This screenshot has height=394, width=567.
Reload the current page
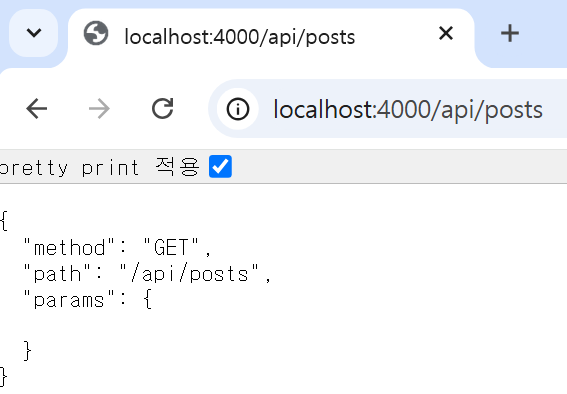(x=162, y=108)
